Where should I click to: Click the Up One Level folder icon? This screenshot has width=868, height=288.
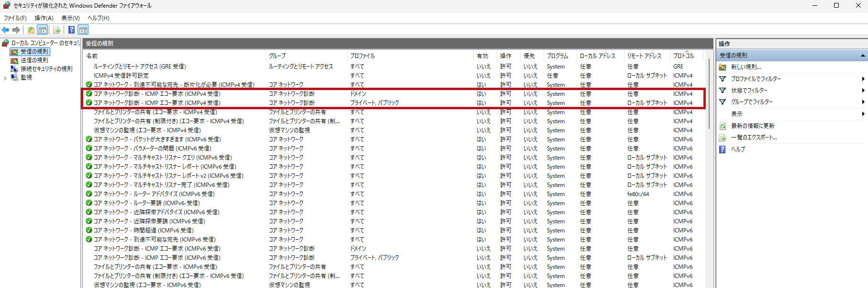[31, 30]
